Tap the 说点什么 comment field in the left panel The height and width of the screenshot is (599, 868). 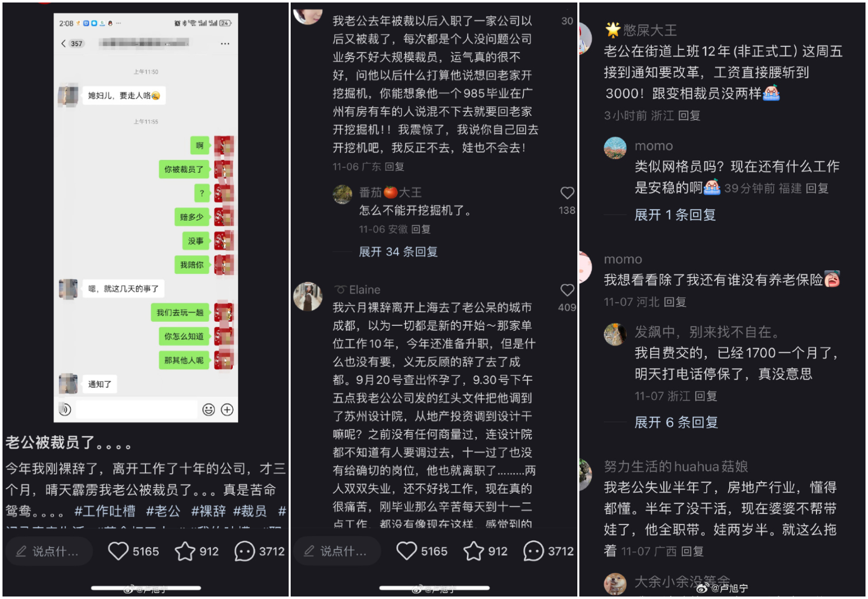pyautogui.click(x=49, y=551)
